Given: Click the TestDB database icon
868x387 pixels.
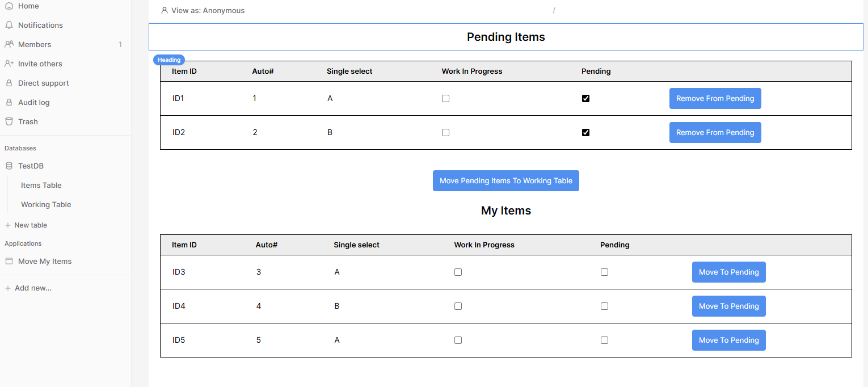Looking at the screenshot, I should (9, 166).
